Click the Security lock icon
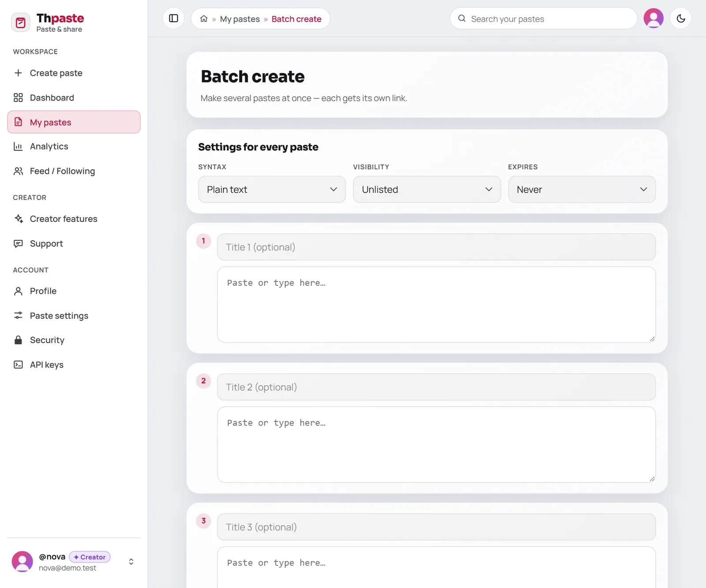Viewport: 706px width, 588px height. click(x=18, y=340)
